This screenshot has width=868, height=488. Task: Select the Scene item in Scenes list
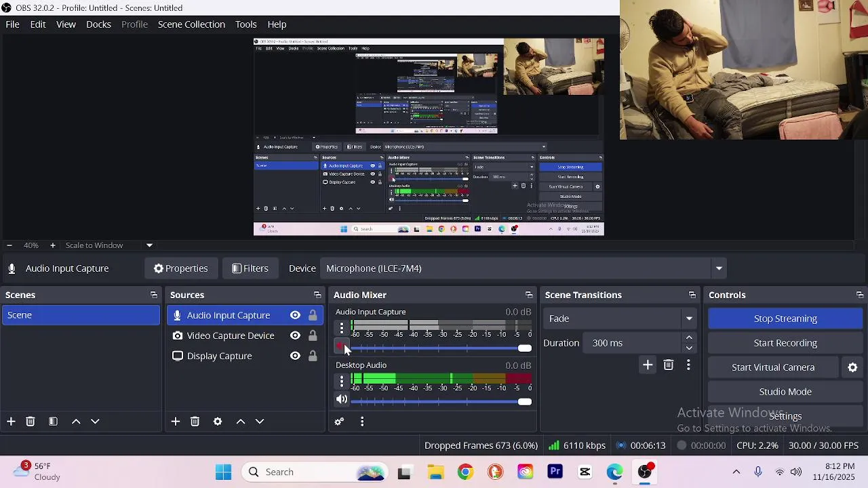click(81, 315)
